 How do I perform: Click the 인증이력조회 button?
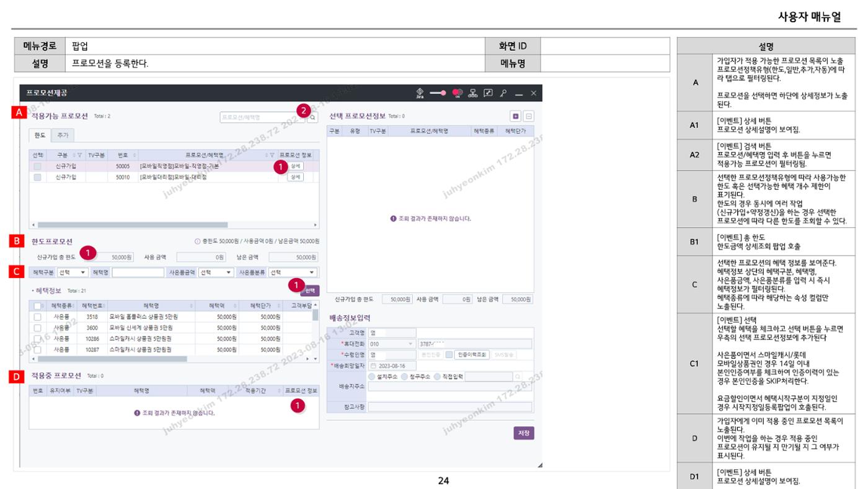click(472, 355)
